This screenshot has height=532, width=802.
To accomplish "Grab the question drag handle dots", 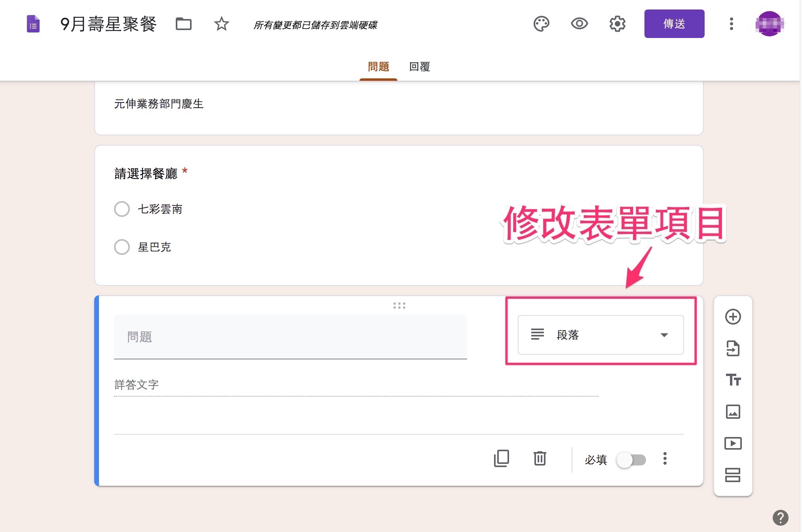I will click(x=399, y=306).
